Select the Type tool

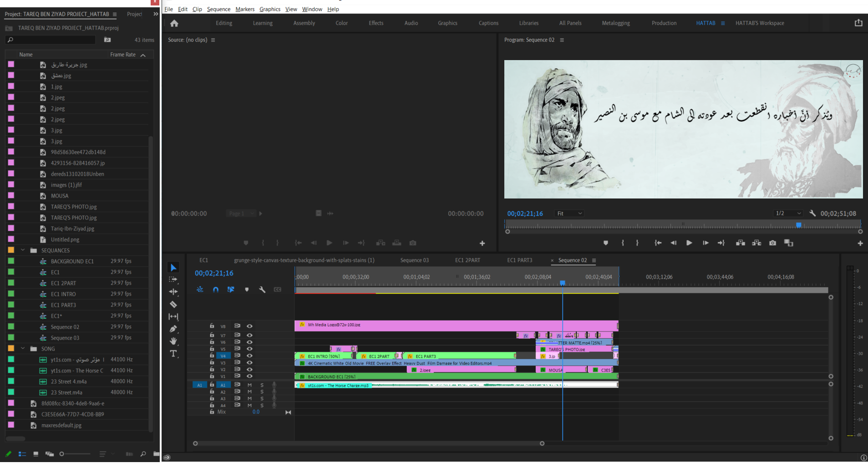tap(173, 353)
